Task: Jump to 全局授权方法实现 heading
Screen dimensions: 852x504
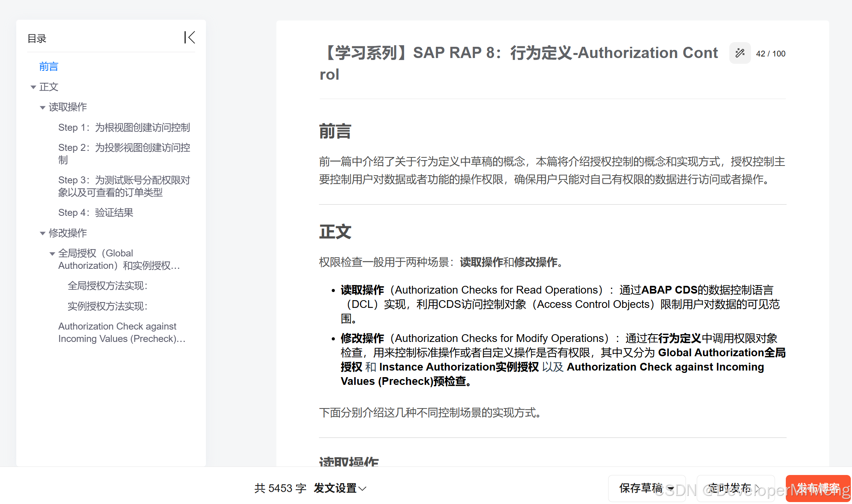Action: (x=107, y=286)
